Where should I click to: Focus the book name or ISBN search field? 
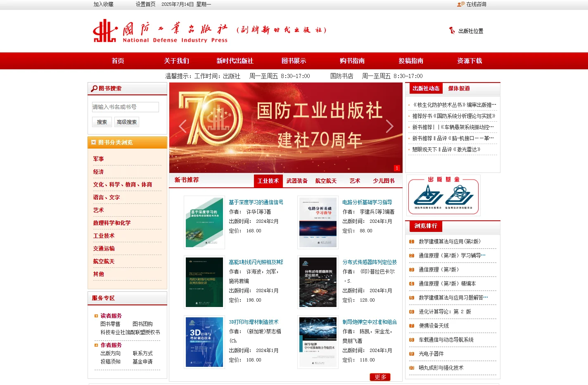click(x=126, y=107)
